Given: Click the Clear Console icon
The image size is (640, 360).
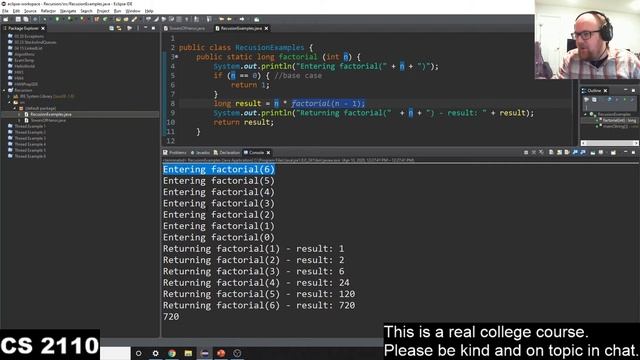Looking at the screenshot, I should click(551, 152).
